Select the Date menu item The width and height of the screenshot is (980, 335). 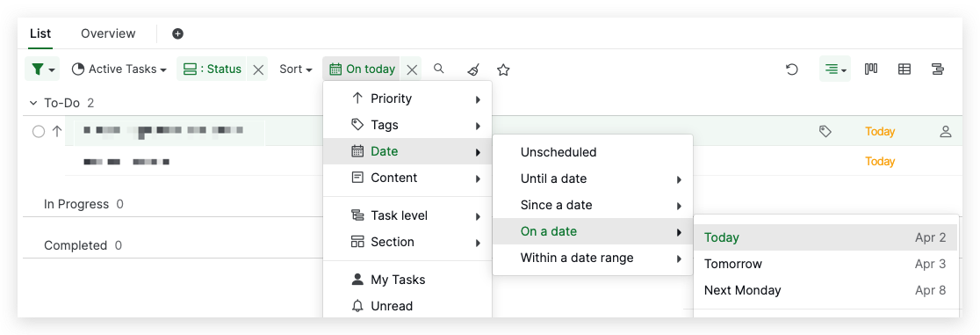pyautogui.click(x=407, y=151)
